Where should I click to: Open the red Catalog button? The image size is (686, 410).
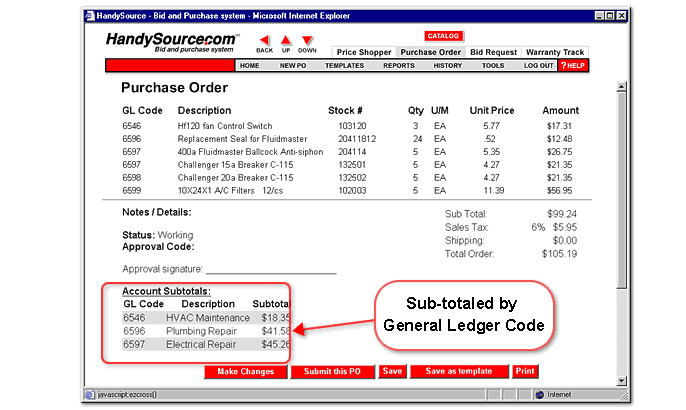tap(443, 35)
